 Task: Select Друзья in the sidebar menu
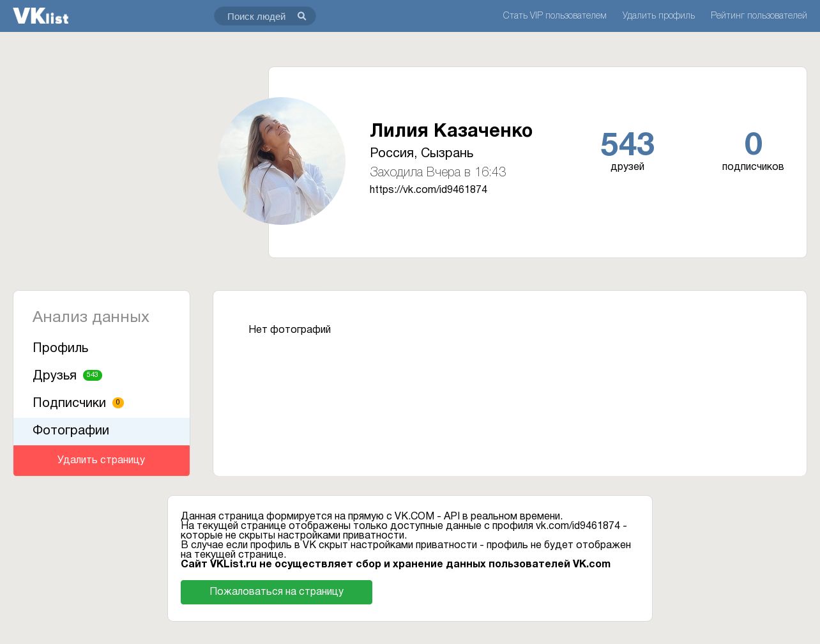tap(102, 376)
